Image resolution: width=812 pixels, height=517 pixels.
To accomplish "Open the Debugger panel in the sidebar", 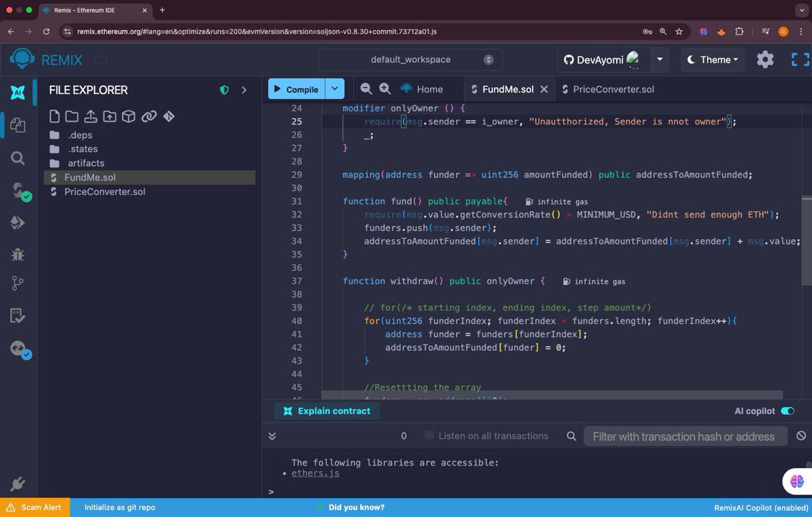I will click(18, 254).
